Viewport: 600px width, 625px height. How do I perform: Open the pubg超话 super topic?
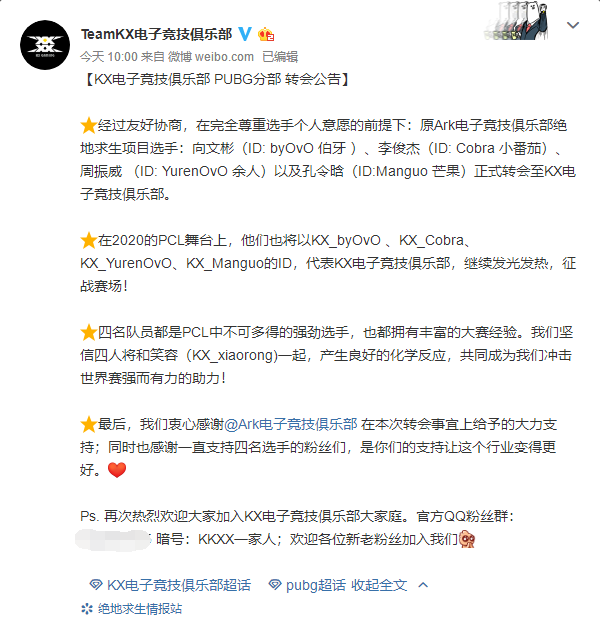coord(316,585)
